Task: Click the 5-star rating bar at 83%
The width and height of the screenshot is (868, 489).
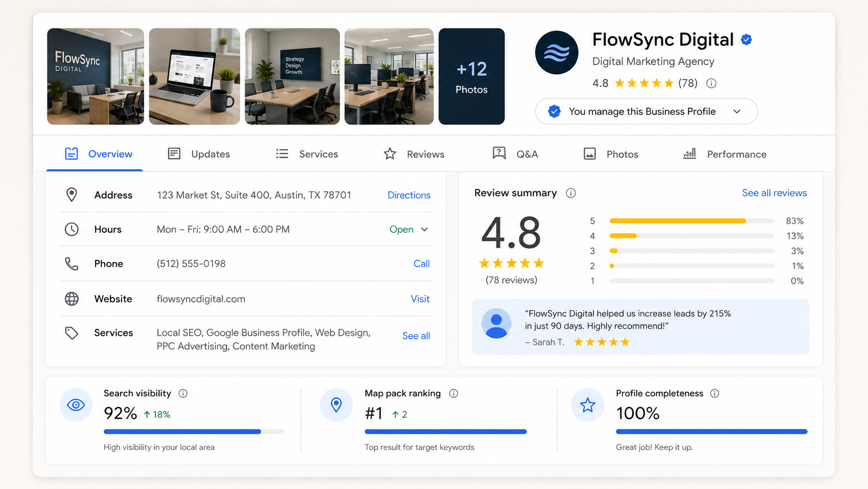Action: point(692,221)
